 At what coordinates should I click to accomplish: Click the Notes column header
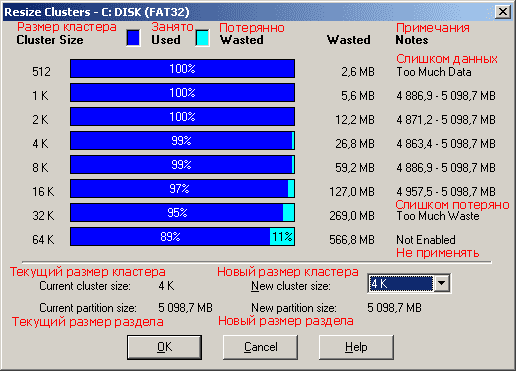coord(412,40)
